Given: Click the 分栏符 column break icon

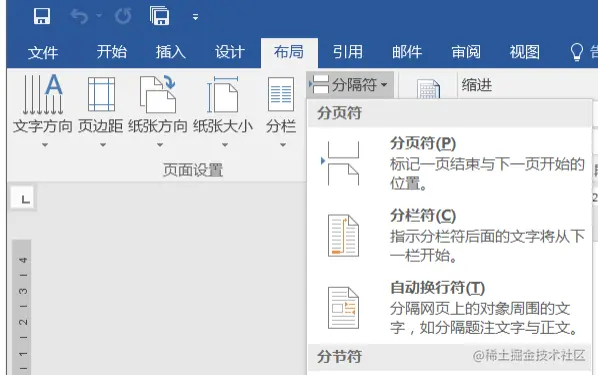Looking at the screenshot, I should click(x=343, y=236).
